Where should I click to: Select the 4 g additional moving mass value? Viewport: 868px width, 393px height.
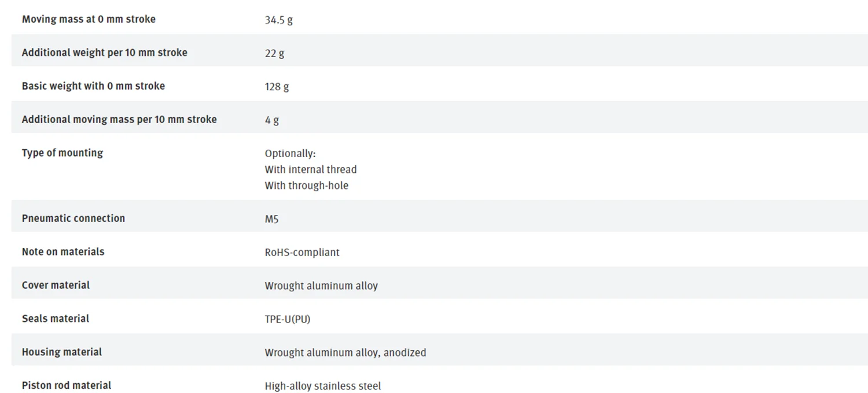[x=271, y=120]
